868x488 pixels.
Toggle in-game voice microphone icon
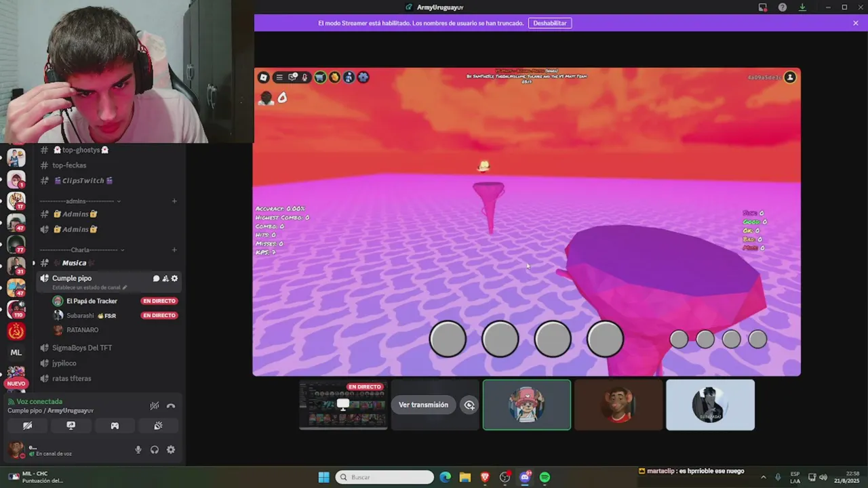tap(305, 77)
